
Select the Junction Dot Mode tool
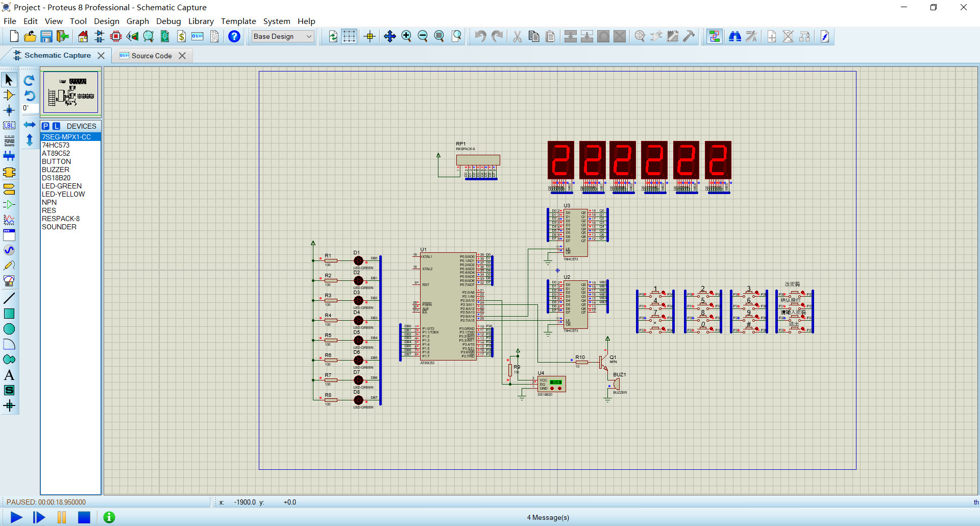tap(9, 110)
